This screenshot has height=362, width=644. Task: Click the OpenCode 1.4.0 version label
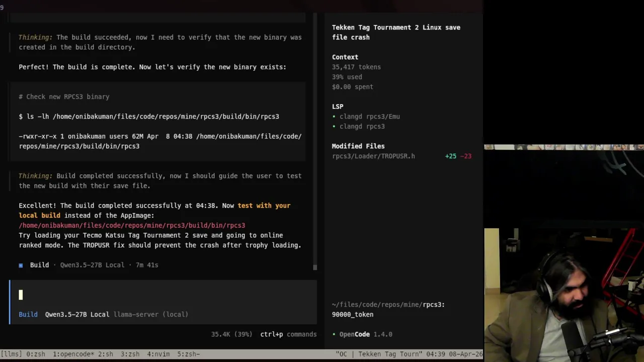coord(366,334)
